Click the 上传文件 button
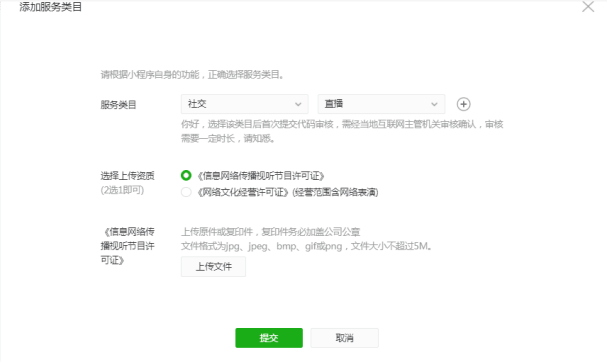Viewport: 607px width, 363px height. 213,266
